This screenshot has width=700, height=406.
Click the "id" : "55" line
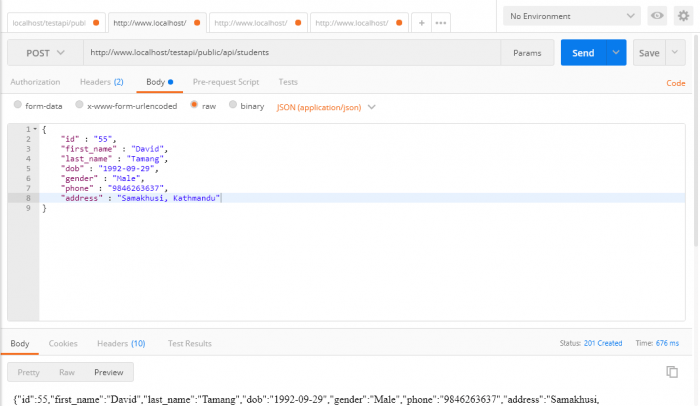pyautogui.click(x=88, y=139)
